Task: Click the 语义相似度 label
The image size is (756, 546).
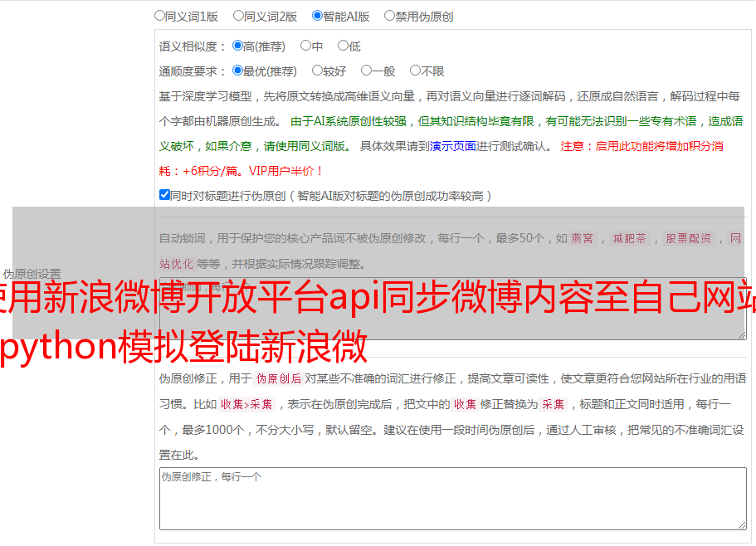Action: pos(193,46)
